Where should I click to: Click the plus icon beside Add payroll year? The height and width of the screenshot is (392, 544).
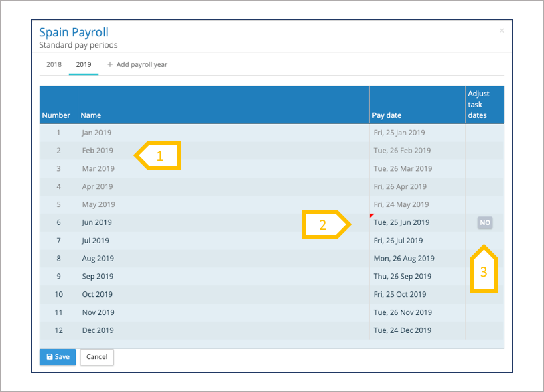(110, 65)
